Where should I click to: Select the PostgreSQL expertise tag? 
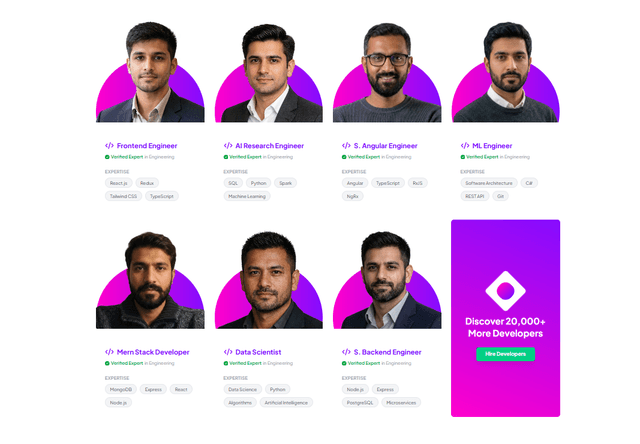click(x=360, y=402)
